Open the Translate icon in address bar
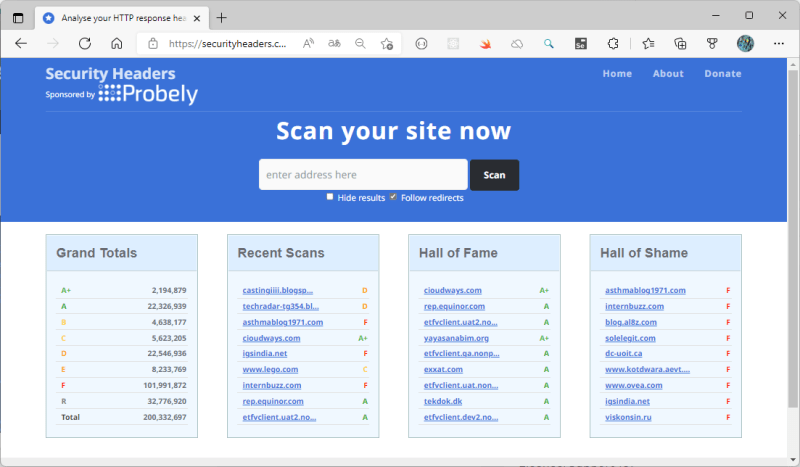The image size is (800, 467). click(334, 43)
